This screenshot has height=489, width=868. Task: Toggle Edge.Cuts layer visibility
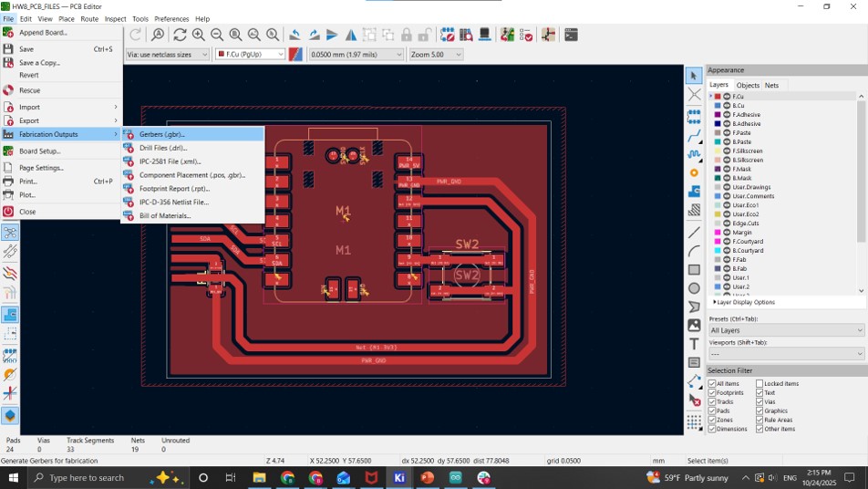727,224
